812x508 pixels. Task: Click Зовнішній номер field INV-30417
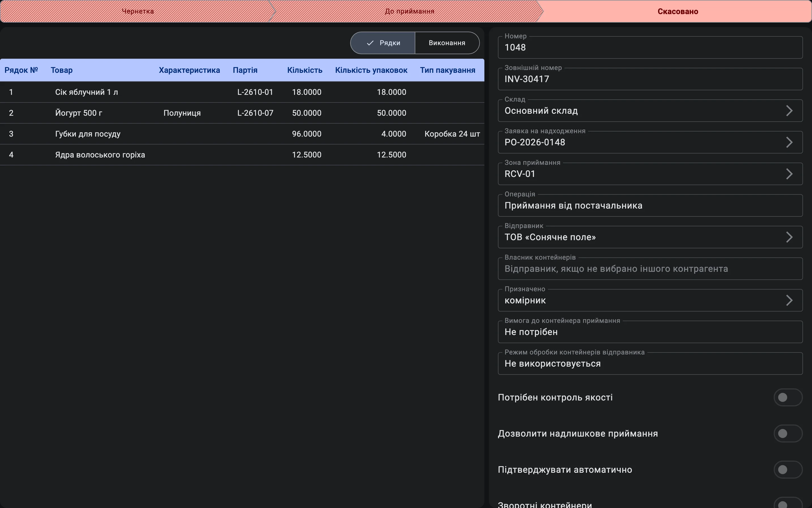[x=650, y=79]
